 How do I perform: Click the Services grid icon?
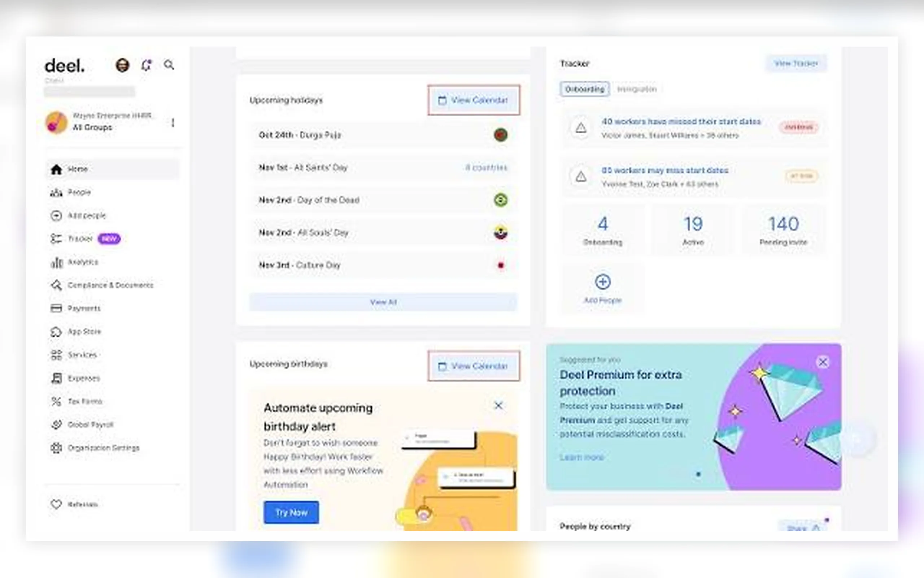[56, 355]
